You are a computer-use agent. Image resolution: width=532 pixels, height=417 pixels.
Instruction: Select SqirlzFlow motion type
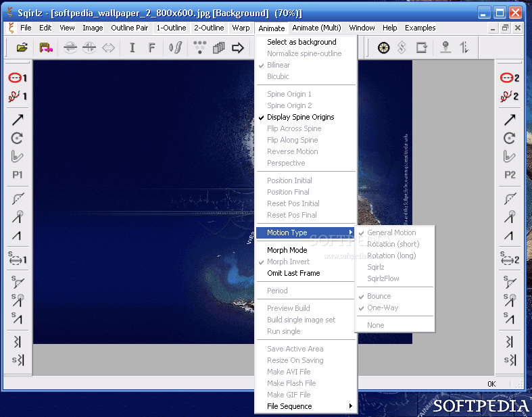(x=383, y=278)
